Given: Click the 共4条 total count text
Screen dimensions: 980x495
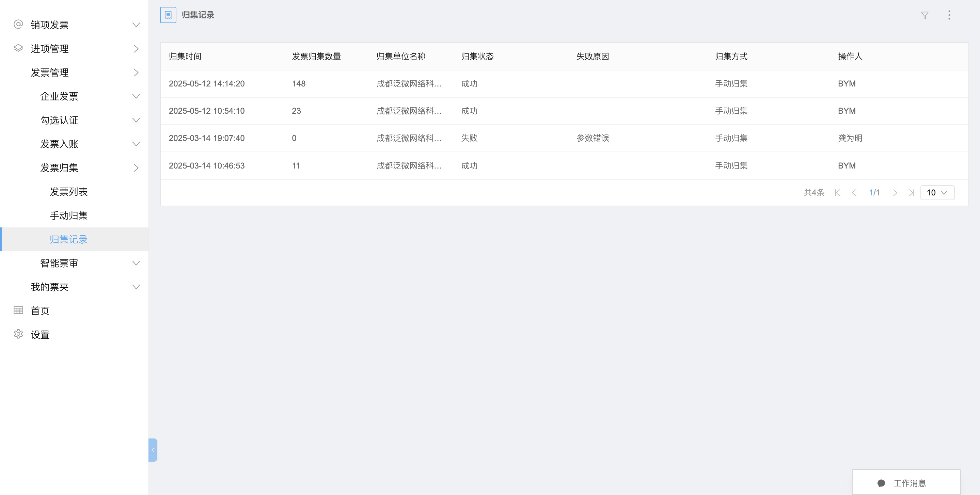Looking at the screenshot, I should pos(814,193).
